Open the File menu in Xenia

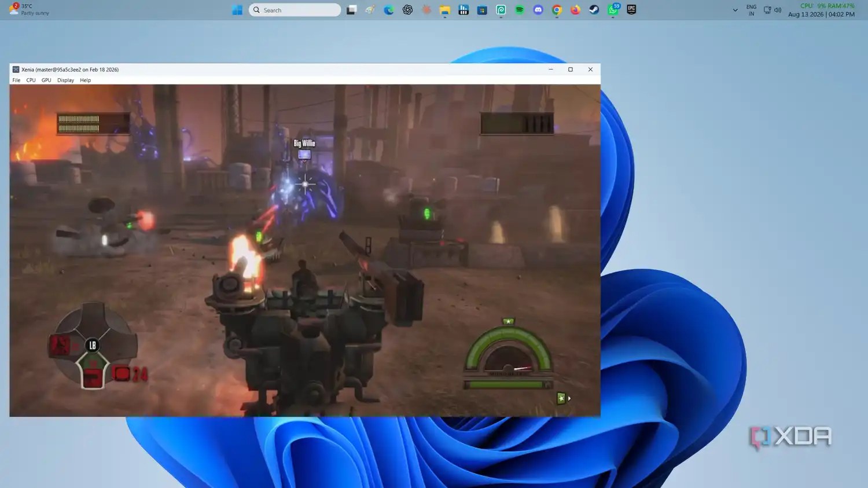16,80
